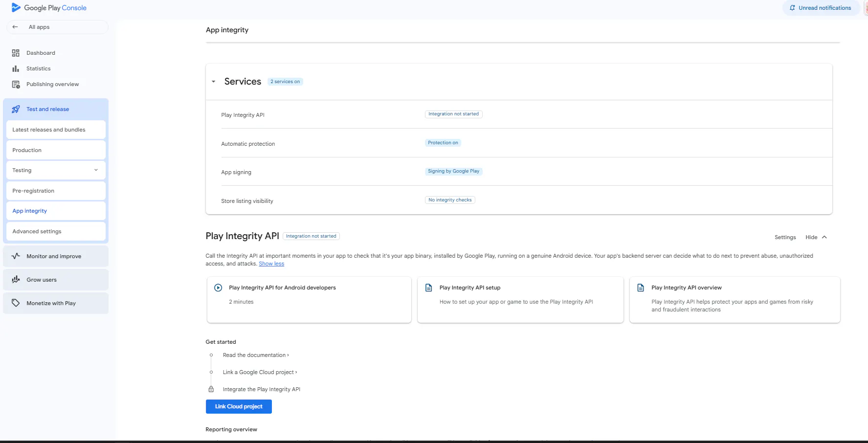Click the Statistics bar chart icon
Screen dimensions: 868x443
[16, 68]
